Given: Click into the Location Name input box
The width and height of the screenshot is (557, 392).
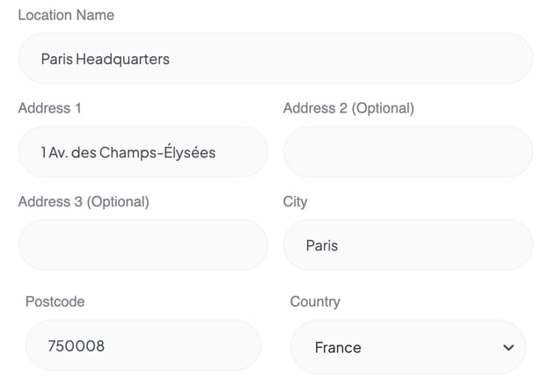Looking at the screenshot, I should [x=275, y=59].
